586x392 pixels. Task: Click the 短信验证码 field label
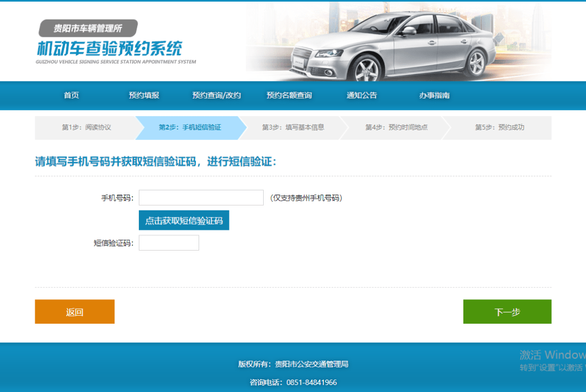click(x=113, y=243)
